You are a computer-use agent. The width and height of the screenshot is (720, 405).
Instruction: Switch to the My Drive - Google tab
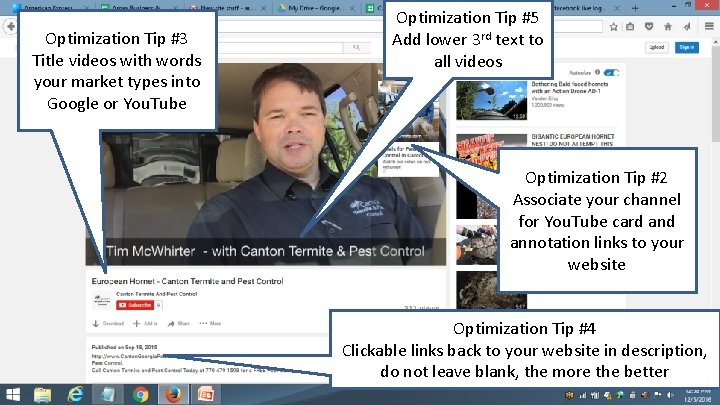coord(317,8)
